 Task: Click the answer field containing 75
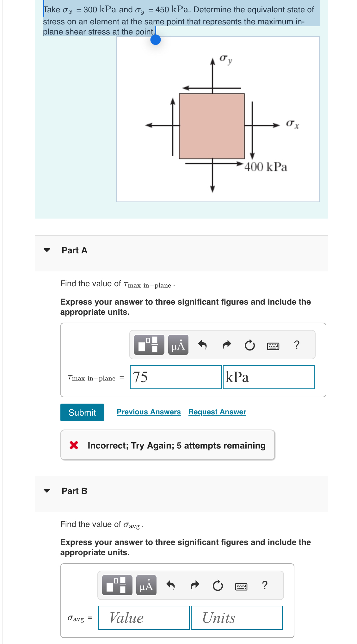pos(175,377)
